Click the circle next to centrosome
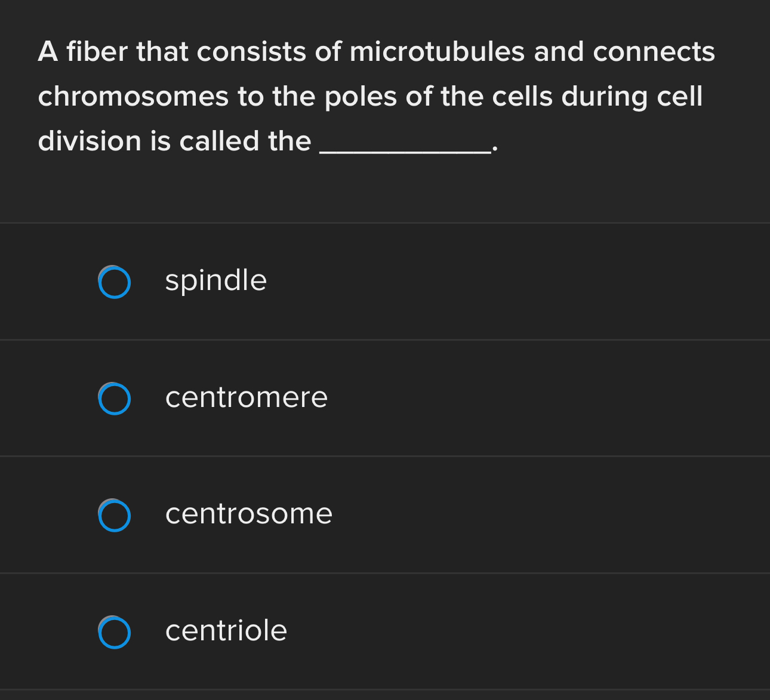Screen dimensions: 770x700 (115, 515)
